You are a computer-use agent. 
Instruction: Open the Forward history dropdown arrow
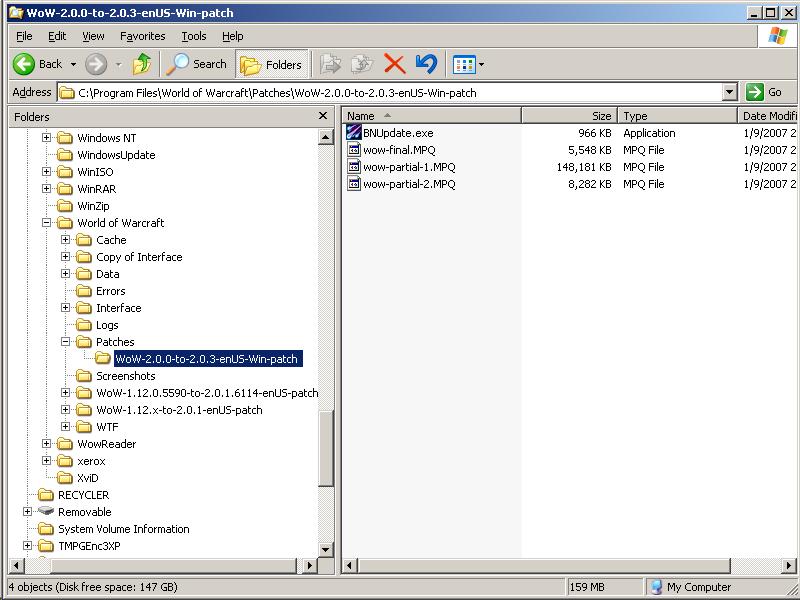pos(119,64)
